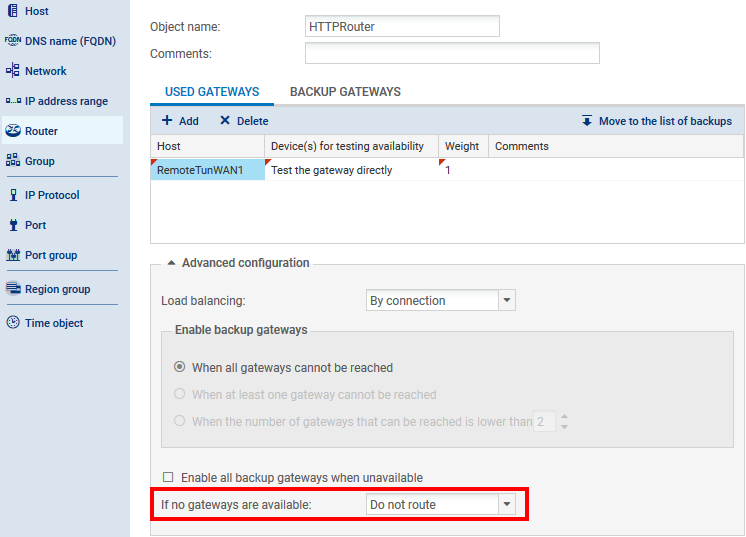746x537 pixels.
Task: Click Add to insert a gateway
Action: click(180, 121)
